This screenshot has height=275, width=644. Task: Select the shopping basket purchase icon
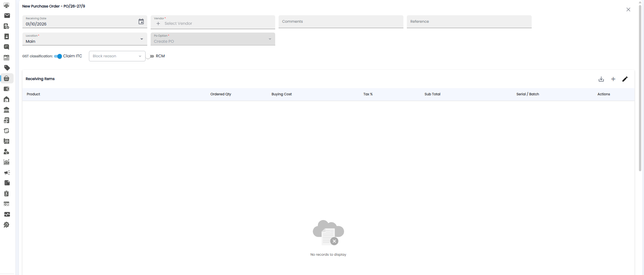(x=6, y=78)
